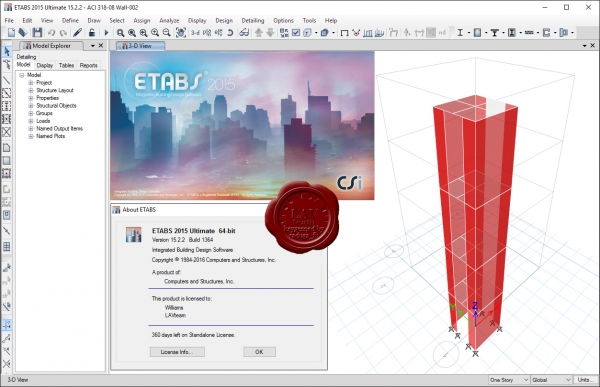Save the model with the floppy disk icon
The height and width of the screenshot is (387, 600).
click(37, 33)
